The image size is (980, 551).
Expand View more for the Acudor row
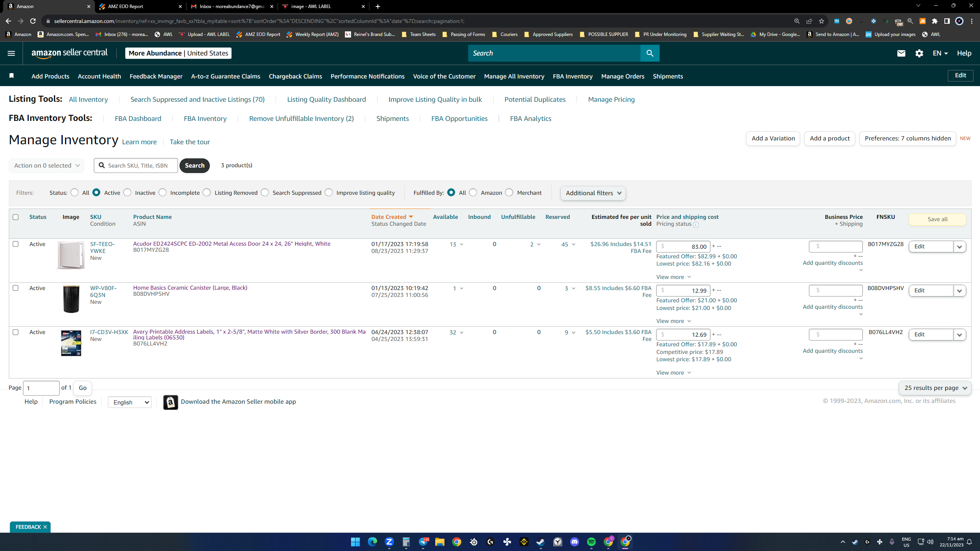click(673, 277)
